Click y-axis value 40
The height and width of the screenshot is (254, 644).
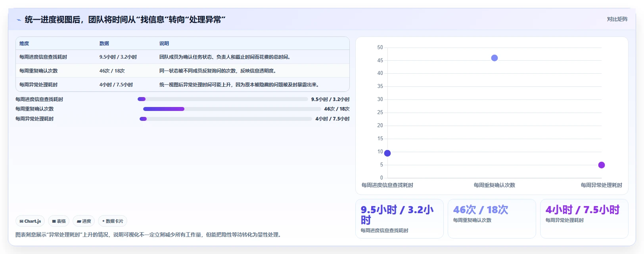pos(380,73)
